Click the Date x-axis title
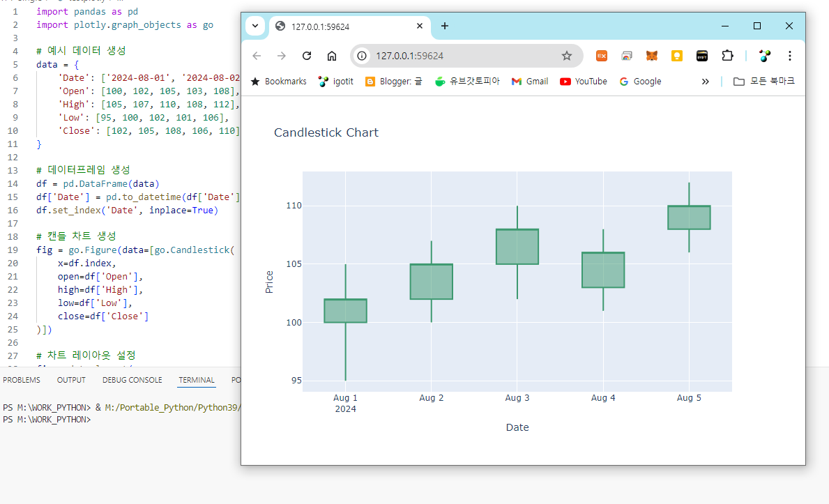 click(x=517, y=427)
